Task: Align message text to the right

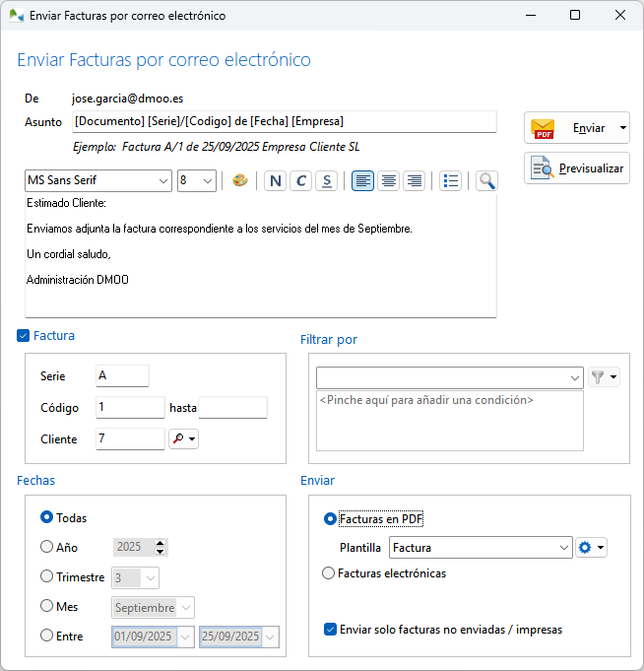Action: 414,181
